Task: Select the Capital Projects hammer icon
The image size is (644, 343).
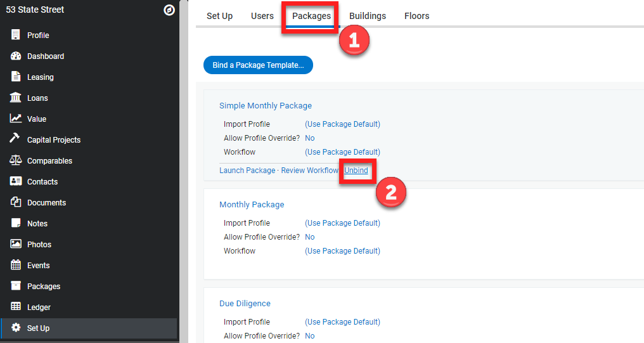Action: tap(15, 138)
